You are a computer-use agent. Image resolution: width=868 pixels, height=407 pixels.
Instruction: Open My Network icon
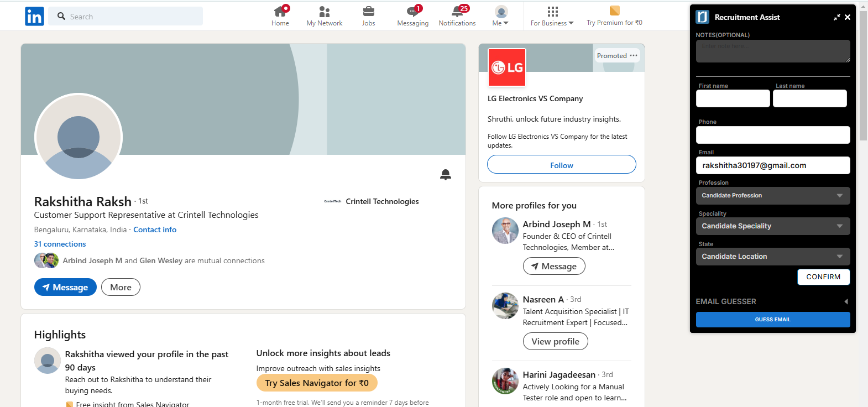pyautogui.click(x=325, y=15)
